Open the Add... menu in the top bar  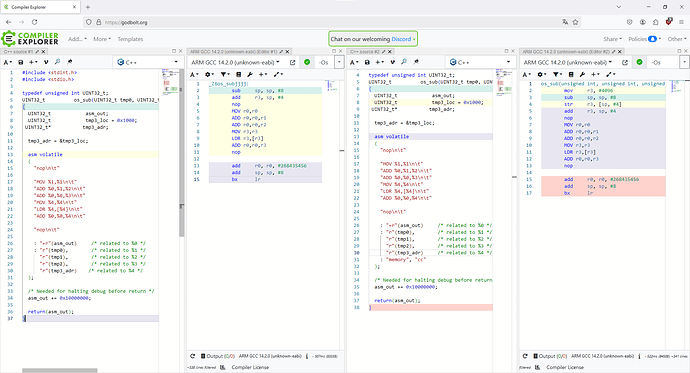(x=77, y=39)
